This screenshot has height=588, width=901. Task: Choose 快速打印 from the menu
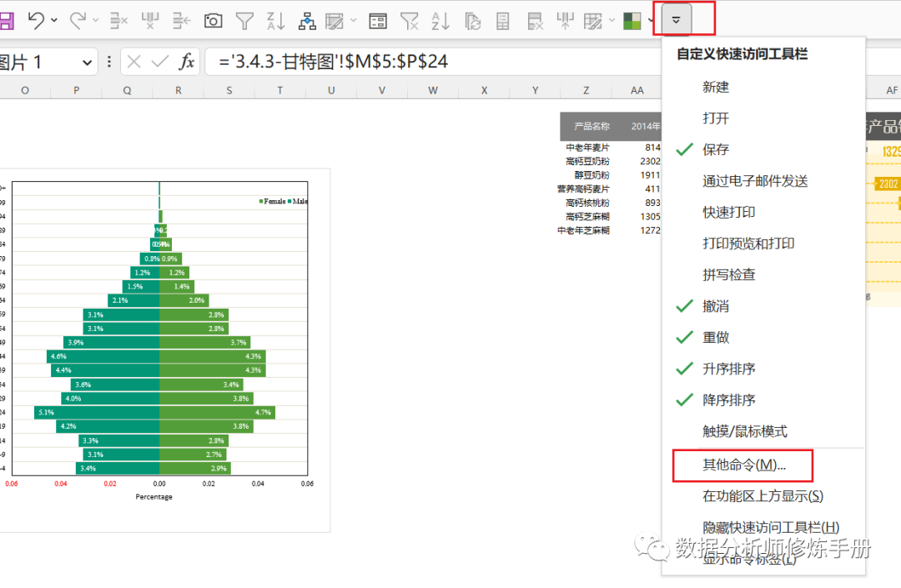point(728,212)
